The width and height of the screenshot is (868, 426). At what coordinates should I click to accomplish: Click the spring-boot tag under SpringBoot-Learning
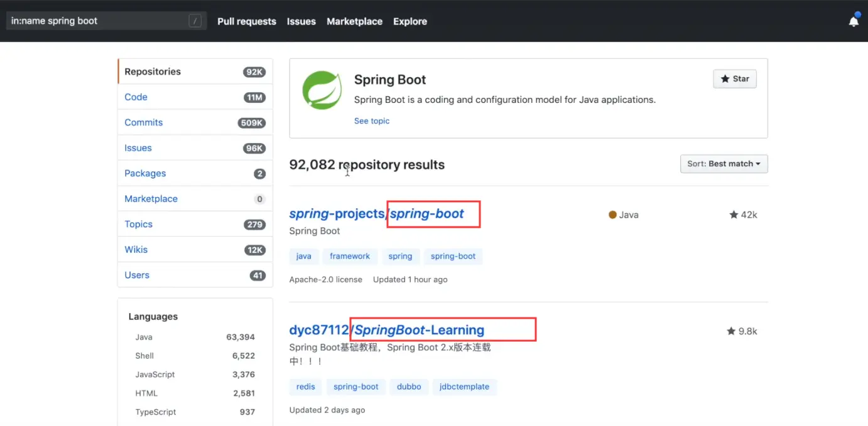356,386
